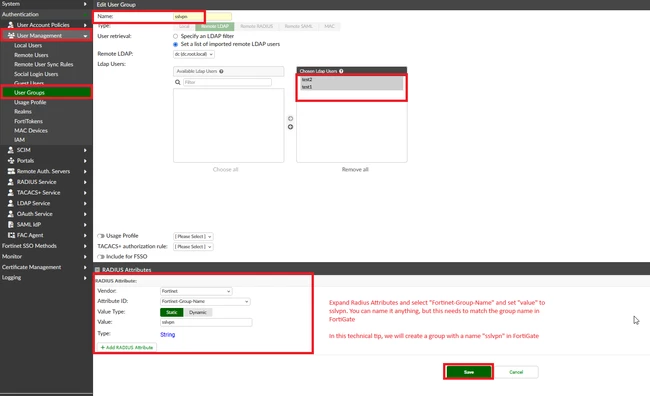The height and width of the screenshot is (396, 650).
Task: Click the SAML IdP icon
Action: pyautogui.click(x=11, y=225)
